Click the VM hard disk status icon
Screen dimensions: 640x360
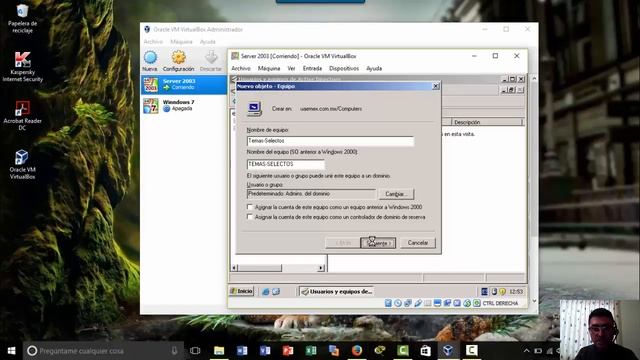coord(388,303)
